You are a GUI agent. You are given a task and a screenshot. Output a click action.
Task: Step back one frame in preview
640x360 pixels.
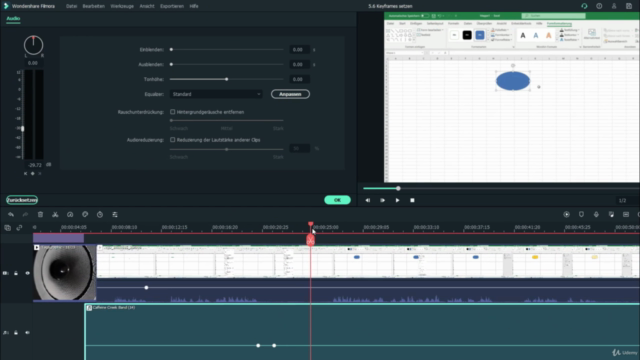pyautogui.click(x=367, y=200)
